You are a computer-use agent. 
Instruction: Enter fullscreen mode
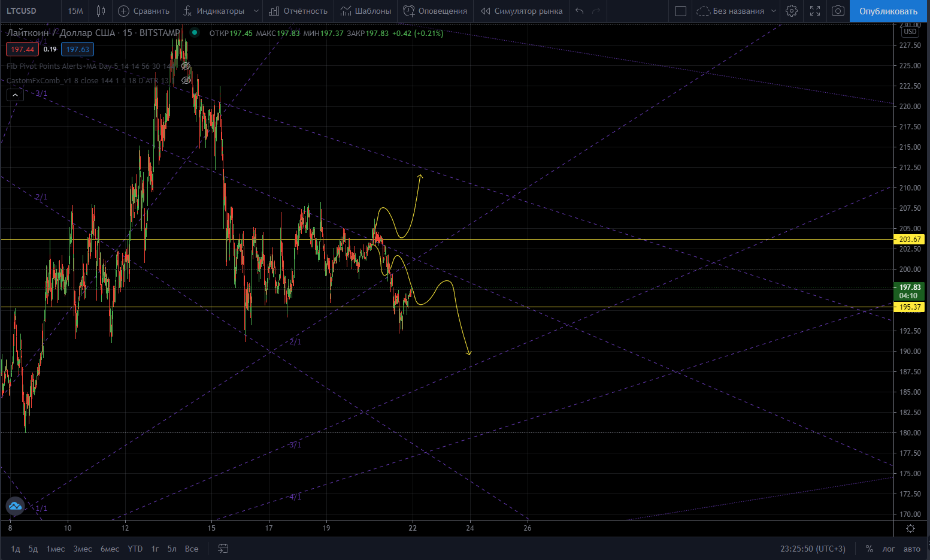coord(815,11)
